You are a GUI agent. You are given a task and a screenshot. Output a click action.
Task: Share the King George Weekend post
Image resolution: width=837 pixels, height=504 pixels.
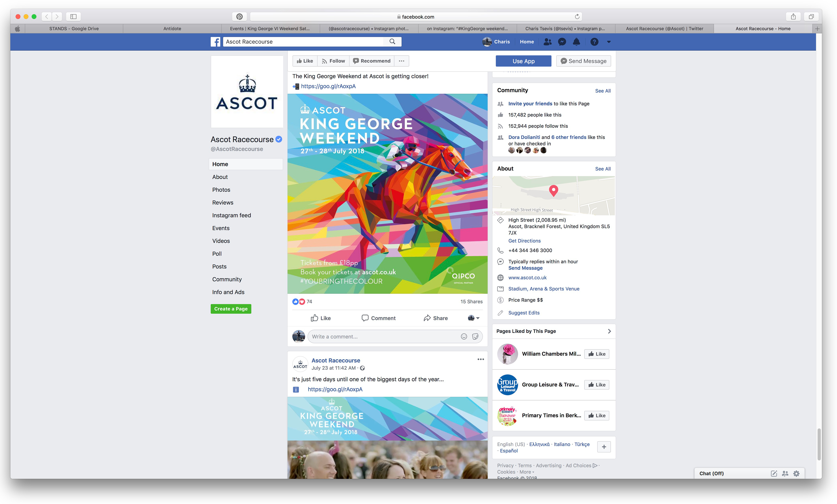(x=436, y=318)
